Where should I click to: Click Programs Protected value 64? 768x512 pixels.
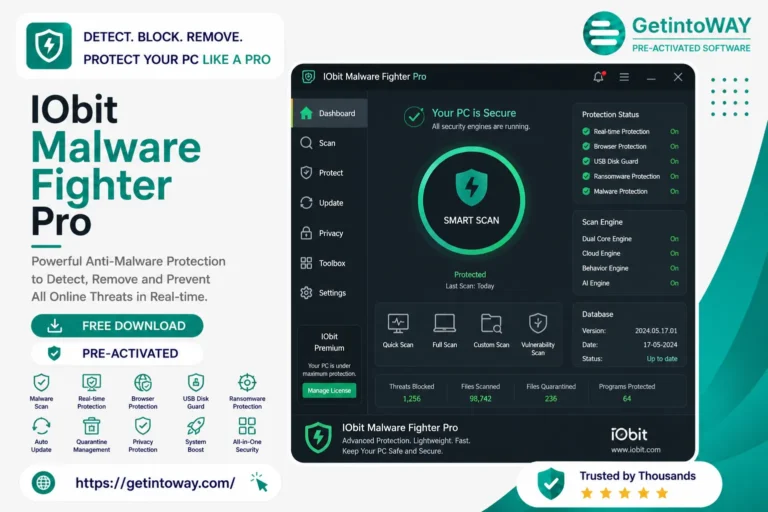tap(626, 399)
